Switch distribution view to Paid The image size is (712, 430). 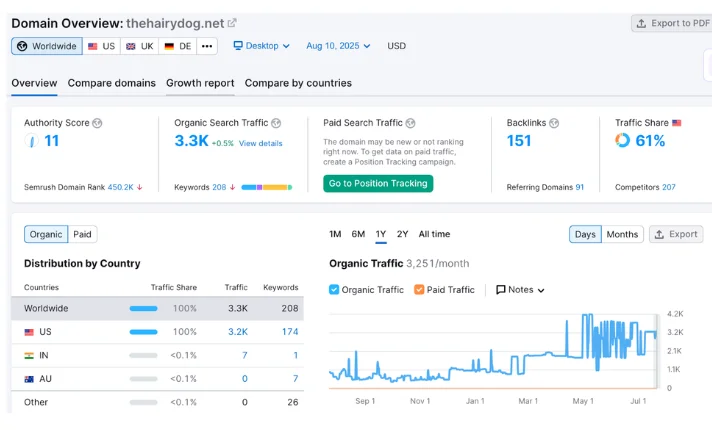tap(82, 234)
